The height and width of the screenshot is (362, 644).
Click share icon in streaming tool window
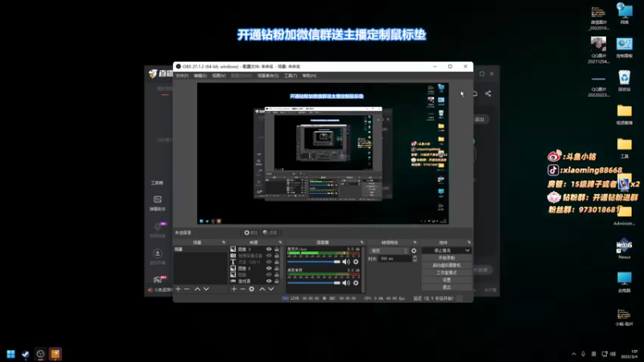click(488, 93)
